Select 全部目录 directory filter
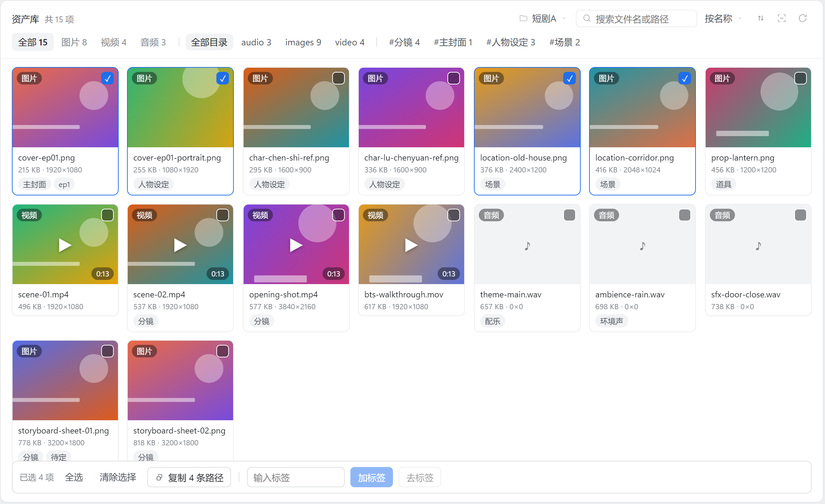Image resolution: width=825 pixels, height=504 pixels. tap(209, 42)
